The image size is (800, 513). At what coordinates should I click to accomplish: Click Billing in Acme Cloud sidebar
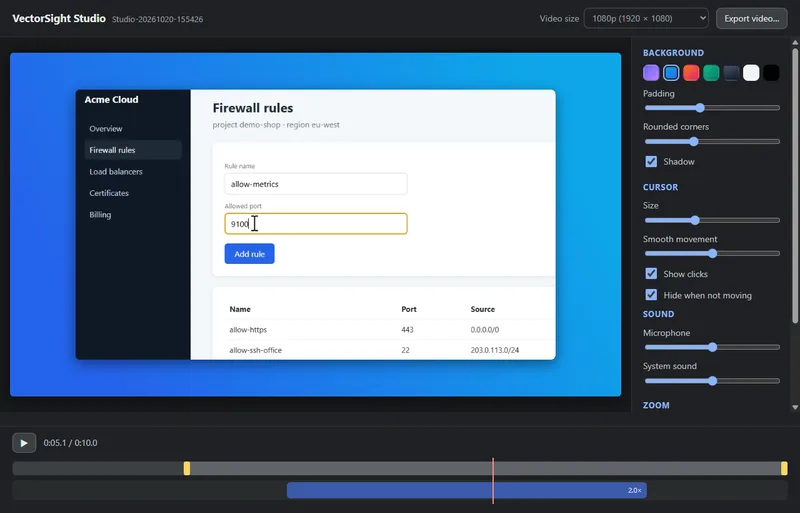[x=100, y=214]
